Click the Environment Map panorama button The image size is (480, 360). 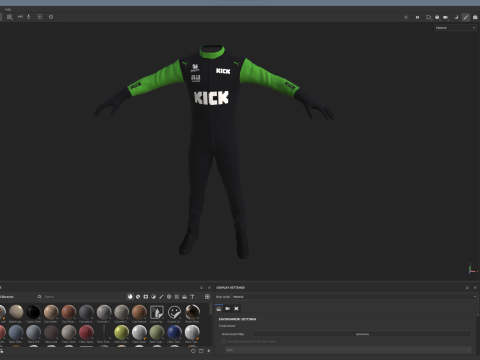pyautogui.click(x=362, y=334)
